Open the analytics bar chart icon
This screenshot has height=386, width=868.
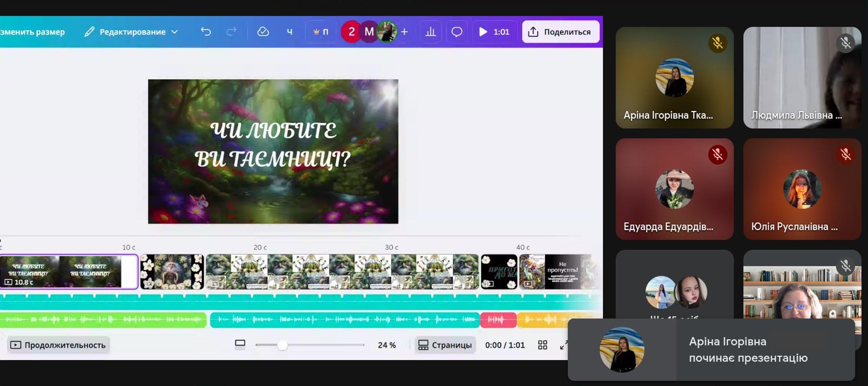(430, 32)
